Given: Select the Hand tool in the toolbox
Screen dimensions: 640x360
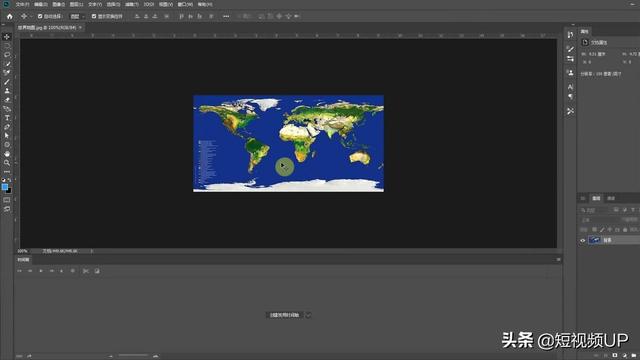Looking at the screenshot, I should click(7, 154).
